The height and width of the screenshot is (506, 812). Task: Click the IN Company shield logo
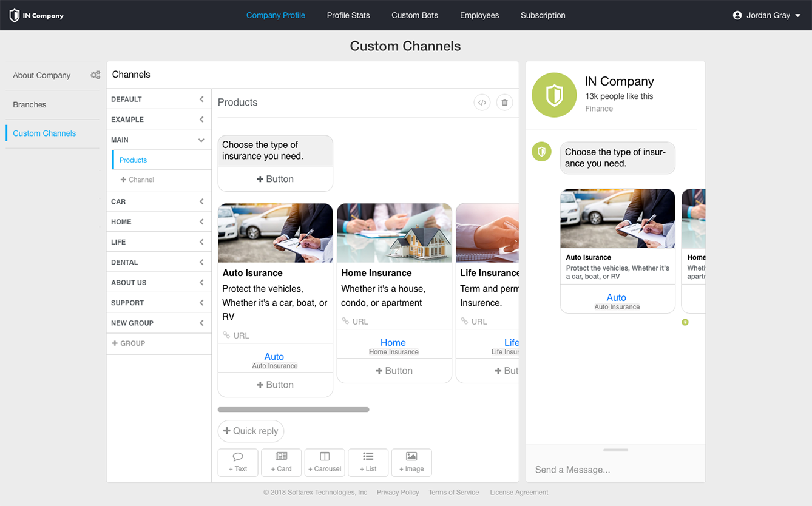(x=15, y=15)
